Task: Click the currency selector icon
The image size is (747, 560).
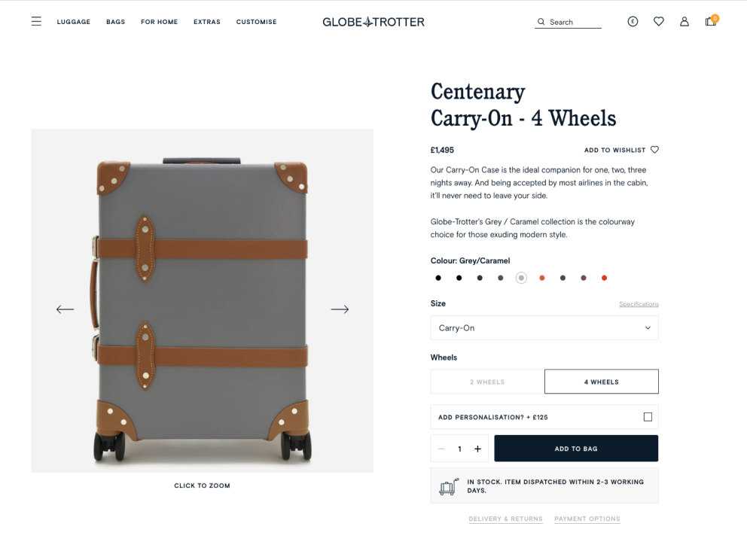Action: pos(633,22)
